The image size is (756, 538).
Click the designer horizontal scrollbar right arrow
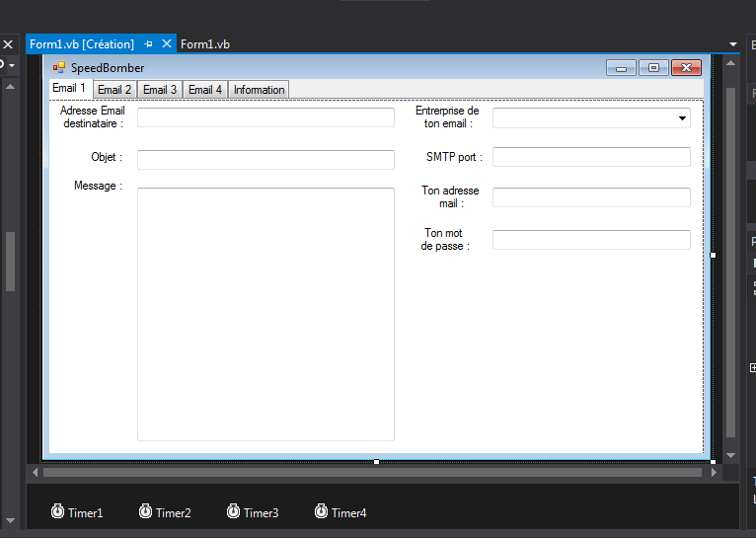pos(714,473)
